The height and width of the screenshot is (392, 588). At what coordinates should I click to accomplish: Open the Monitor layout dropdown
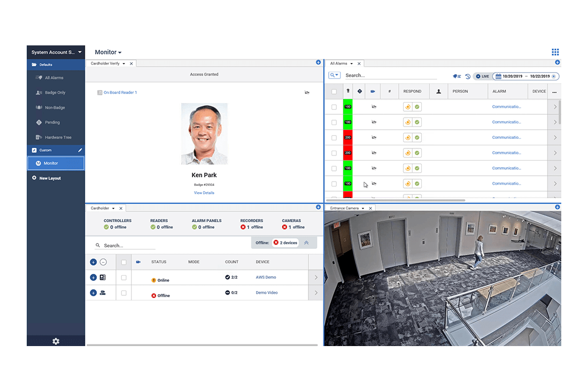click(x=108, y=52)
